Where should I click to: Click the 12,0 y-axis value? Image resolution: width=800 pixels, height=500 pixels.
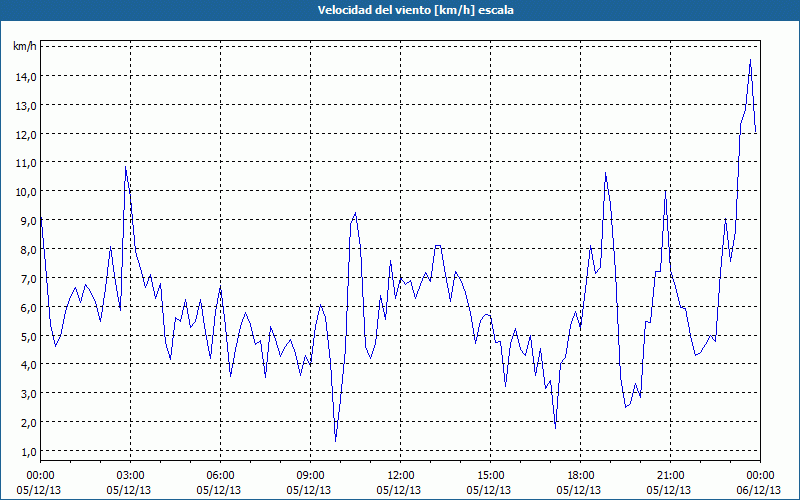coord(26,134)
